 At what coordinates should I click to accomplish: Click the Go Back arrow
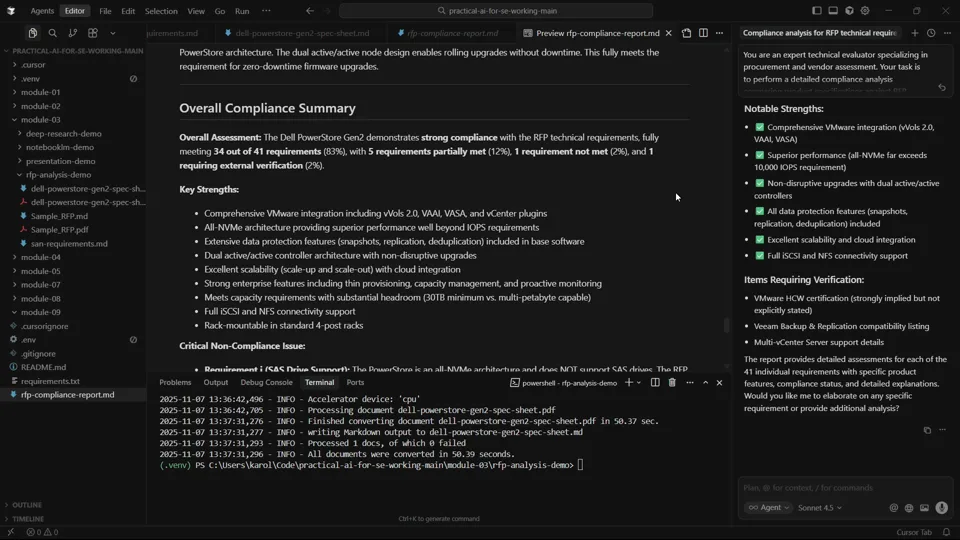pyautogui.click(x=310, y=11)
